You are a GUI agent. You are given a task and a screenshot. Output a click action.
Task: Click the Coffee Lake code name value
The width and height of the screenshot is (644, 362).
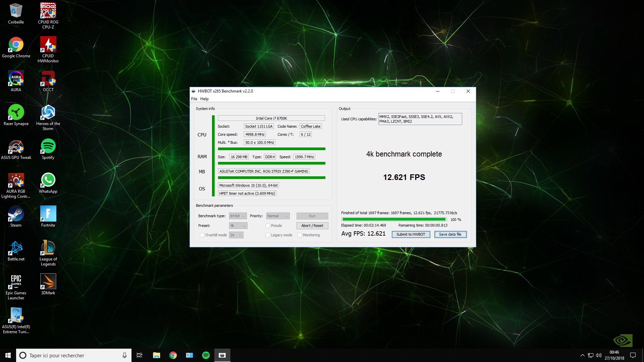tap(311, 126)
